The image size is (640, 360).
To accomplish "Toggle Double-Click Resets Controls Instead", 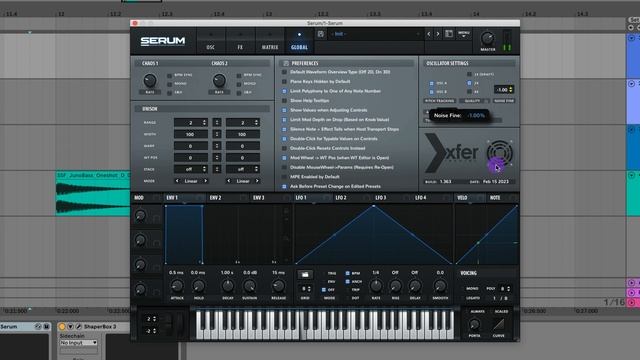I will [284, 148].
